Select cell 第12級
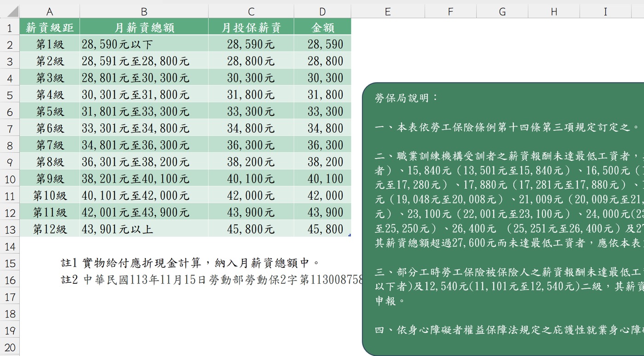The height and width of the screenshot is (356, 644). pyautogui.click(x=50, y=229)
